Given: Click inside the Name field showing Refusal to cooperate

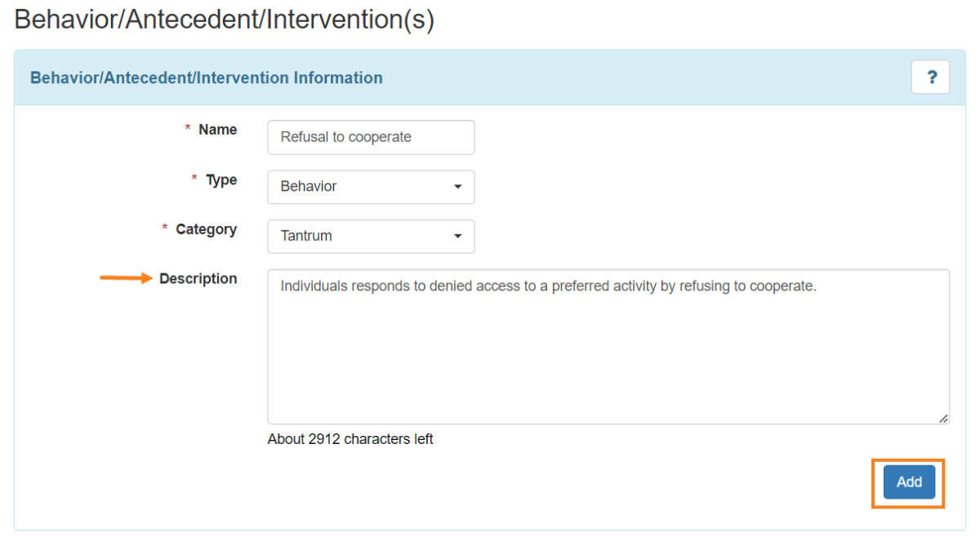Looking at the screenshot, I should point(370,136).
